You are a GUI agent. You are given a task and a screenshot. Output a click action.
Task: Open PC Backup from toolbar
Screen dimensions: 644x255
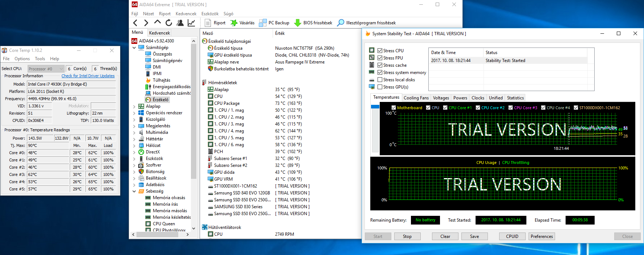pos(274,23)
